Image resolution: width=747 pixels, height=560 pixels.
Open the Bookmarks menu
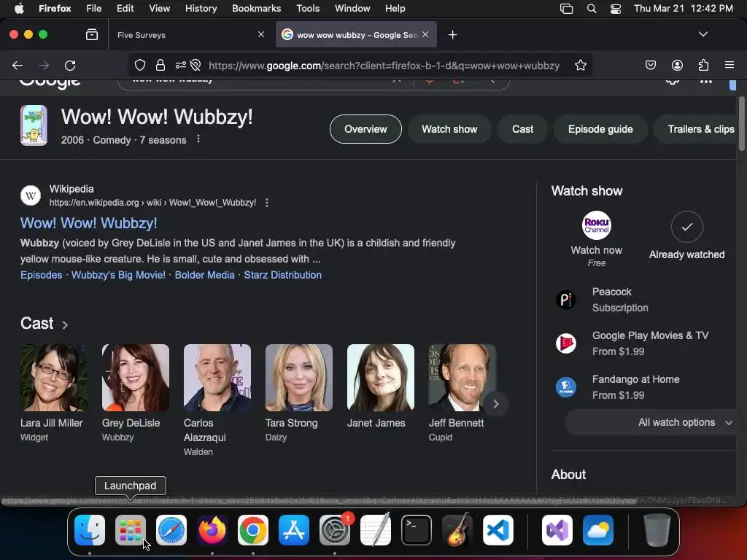coord(256,9)
